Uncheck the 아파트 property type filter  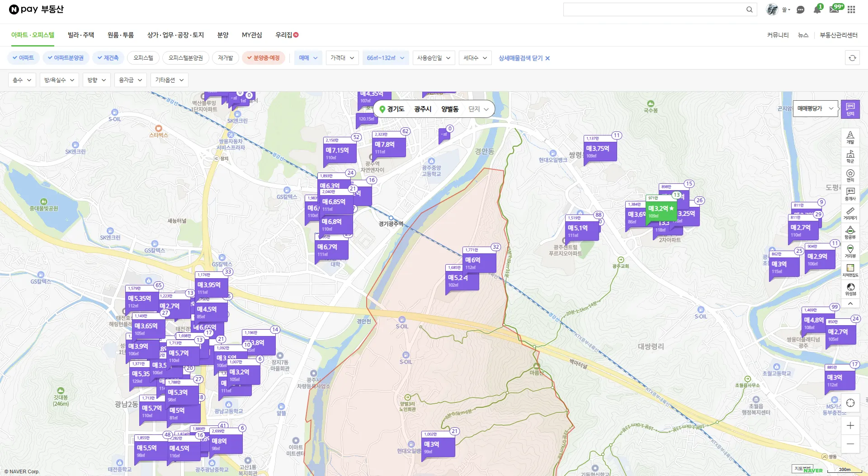pyautogui.click(x=23, y=58)
